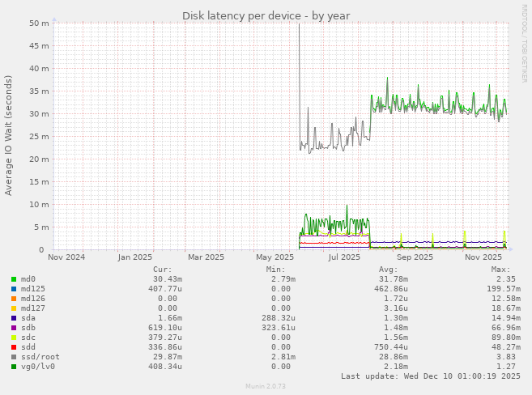
Task: Click md0 average value 31.78m
Action: tap(394, 279)
